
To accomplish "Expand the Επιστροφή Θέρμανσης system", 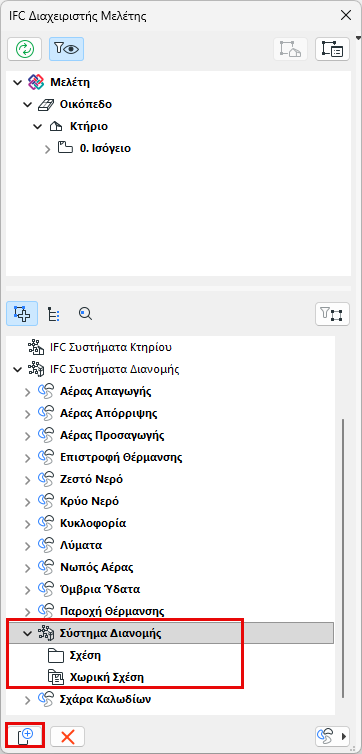I will (27, 457).
